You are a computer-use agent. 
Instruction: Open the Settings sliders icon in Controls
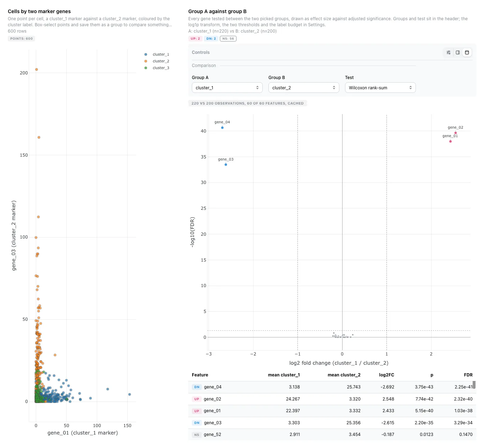click(x=449, y=52)
